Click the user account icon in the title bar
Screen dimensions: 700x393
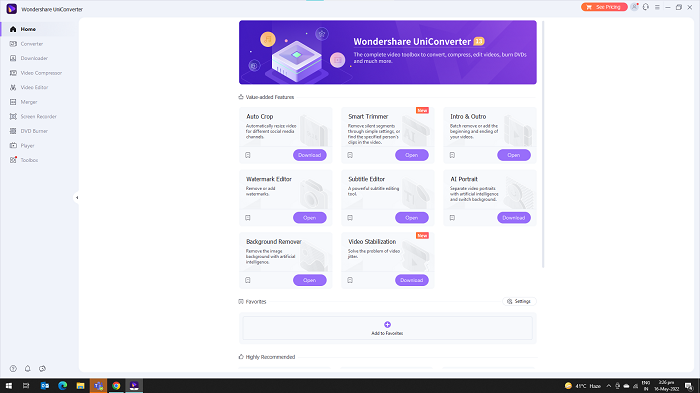pos(634,7)
